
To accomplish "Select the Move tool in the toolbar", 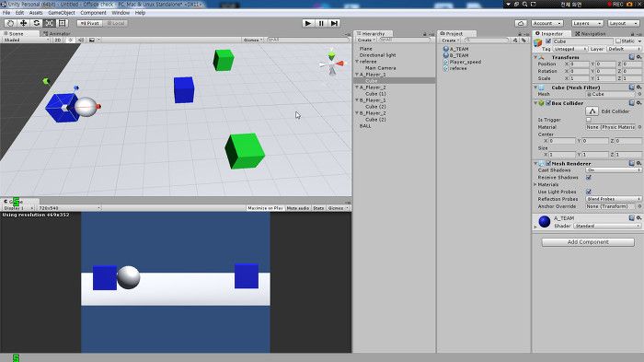I will [23, 23].
